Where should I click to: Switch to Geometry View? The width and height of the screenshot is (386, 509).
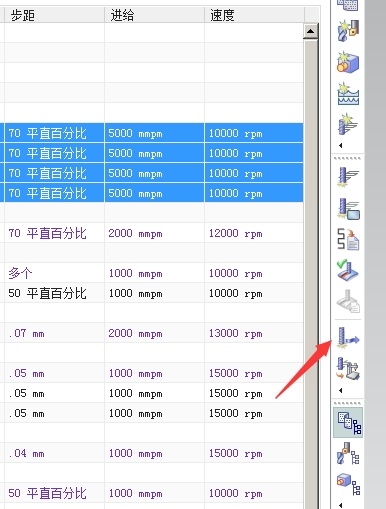pos(348,484)
